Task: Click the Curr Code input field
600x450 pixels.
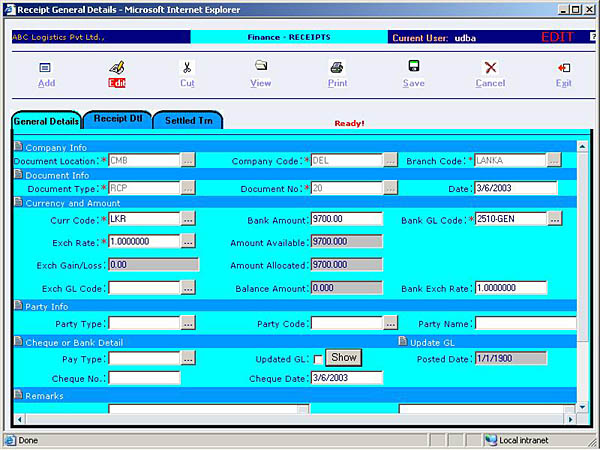Action: [x=144, y=219]
